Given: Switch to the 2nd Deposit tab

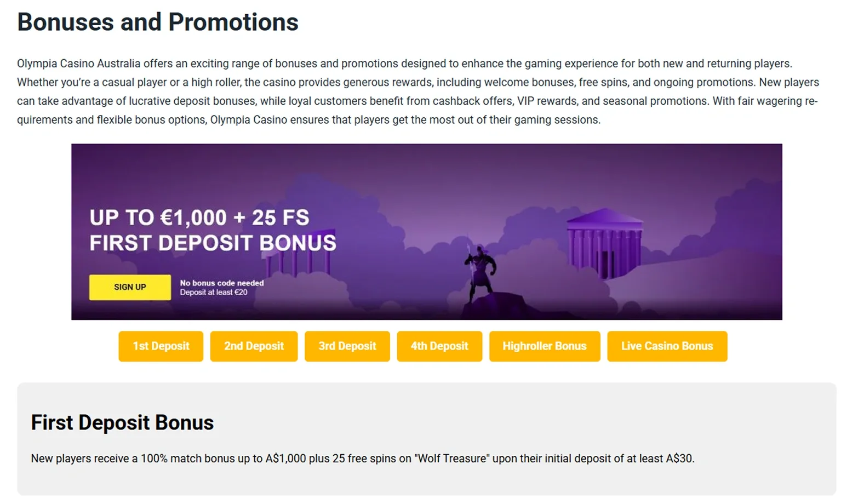Looking at the screenshot, I should coord(254,346).
